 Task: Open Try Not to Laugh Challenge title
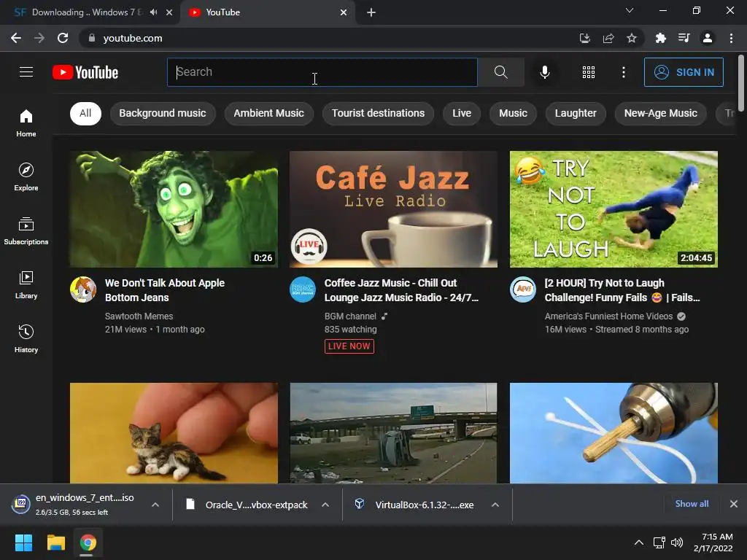[622, 290]
